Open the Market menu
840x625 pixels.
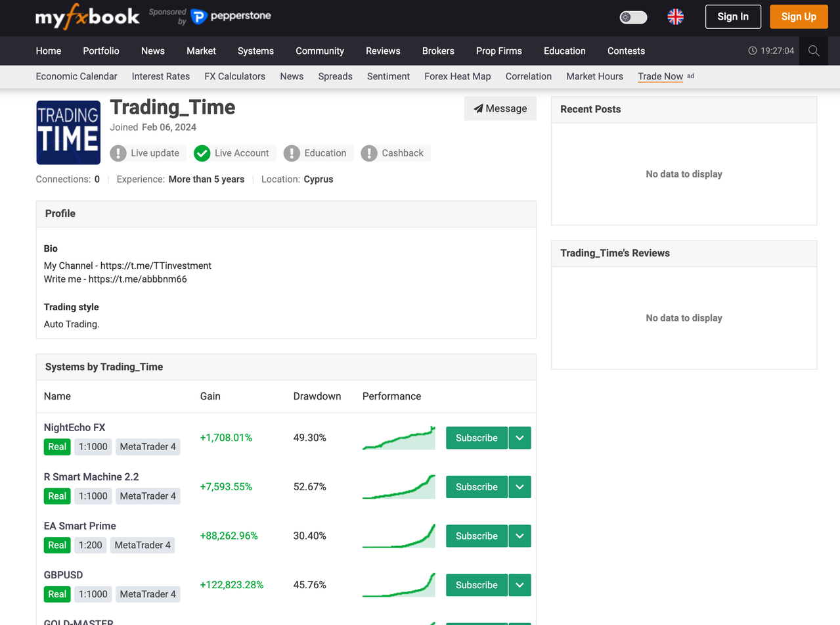(201, 51)
